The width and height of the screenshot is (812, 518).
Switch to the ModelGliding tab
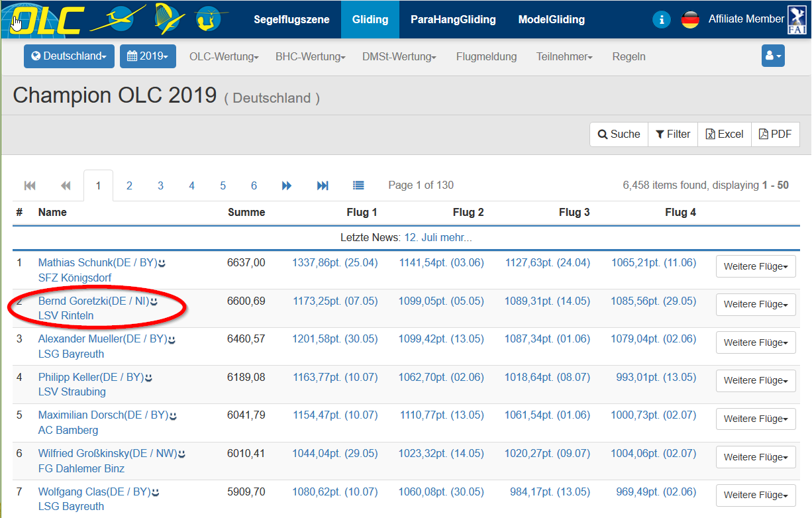(552, 19)
